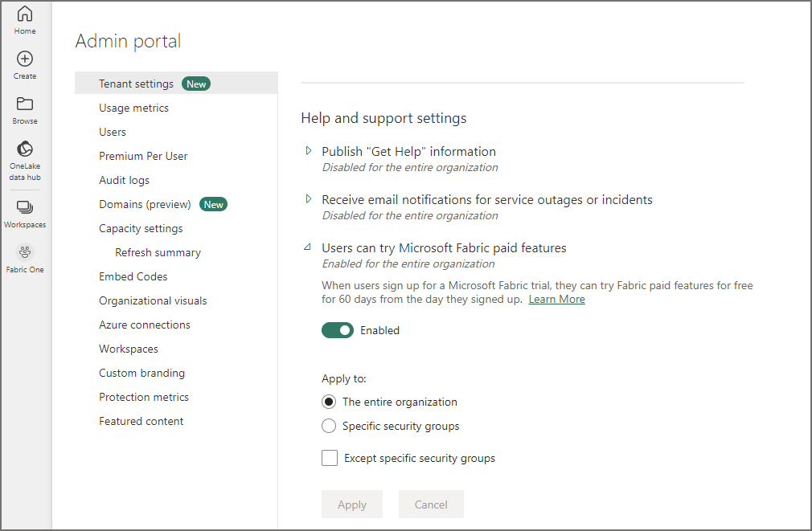Open Featured content section
This screenshot has width=812, height=531.
click(141, 421)
